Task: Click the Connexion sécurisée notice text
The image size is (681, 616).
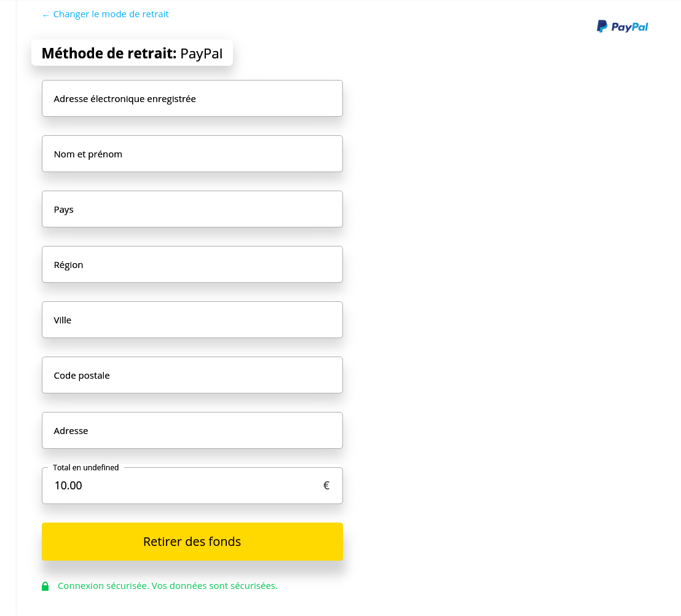Action: [168, 586]
